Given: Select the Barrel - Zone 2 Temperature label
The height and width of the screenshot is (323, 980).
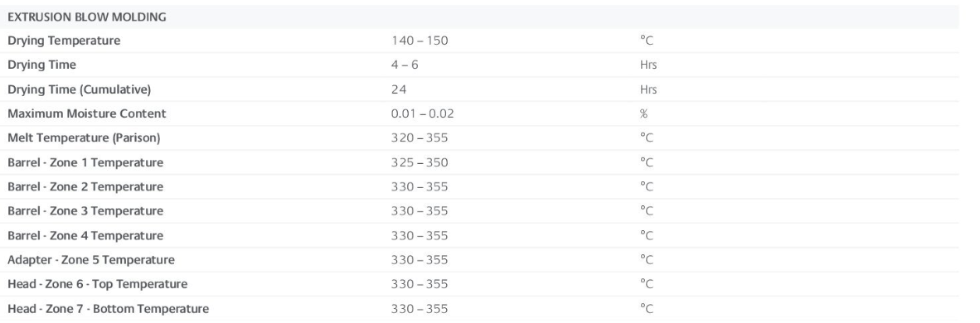Looking at the screenshot, I should (x=85, y=187).
